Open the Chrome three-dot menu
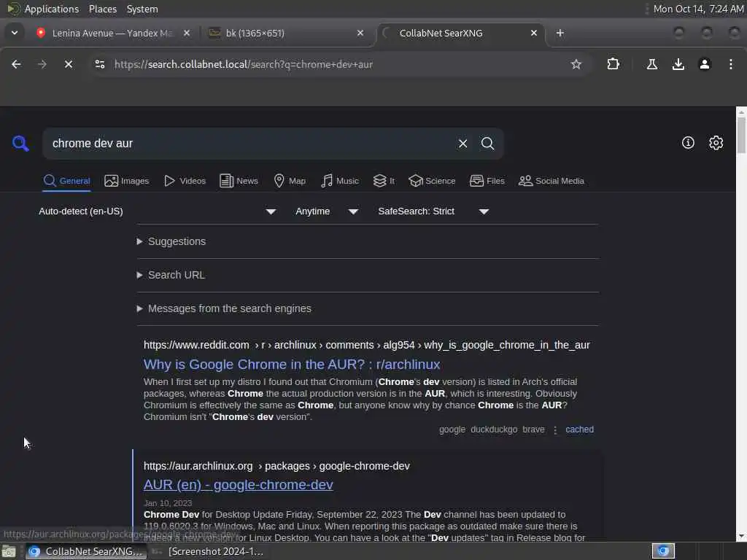Screen dimensions: 747x560 [x=731, y=64]
